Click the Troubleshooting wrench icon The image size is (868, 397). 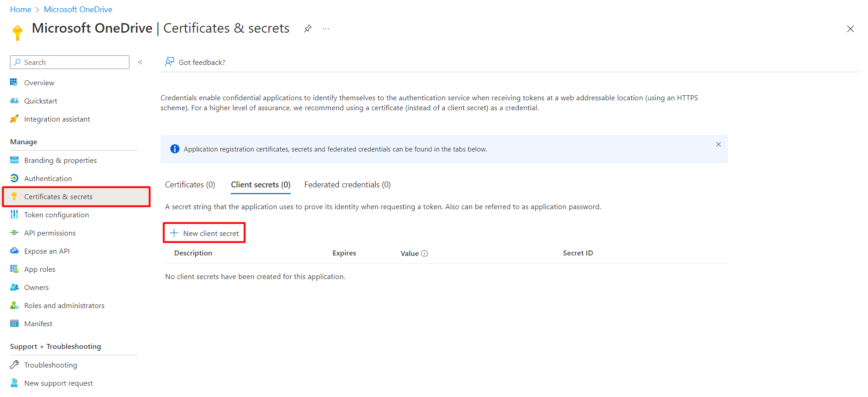pos(14,365)
